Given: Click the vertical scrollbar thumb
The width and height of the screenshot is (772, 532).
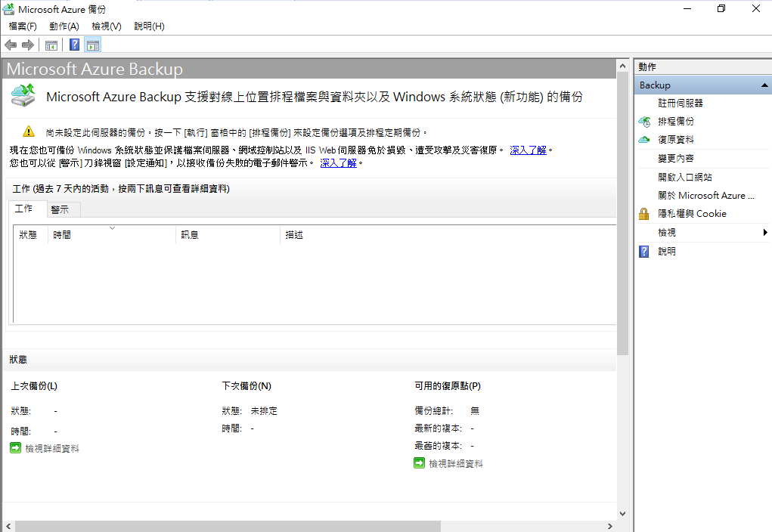Looking at the screenshot, I should (622, 214).
